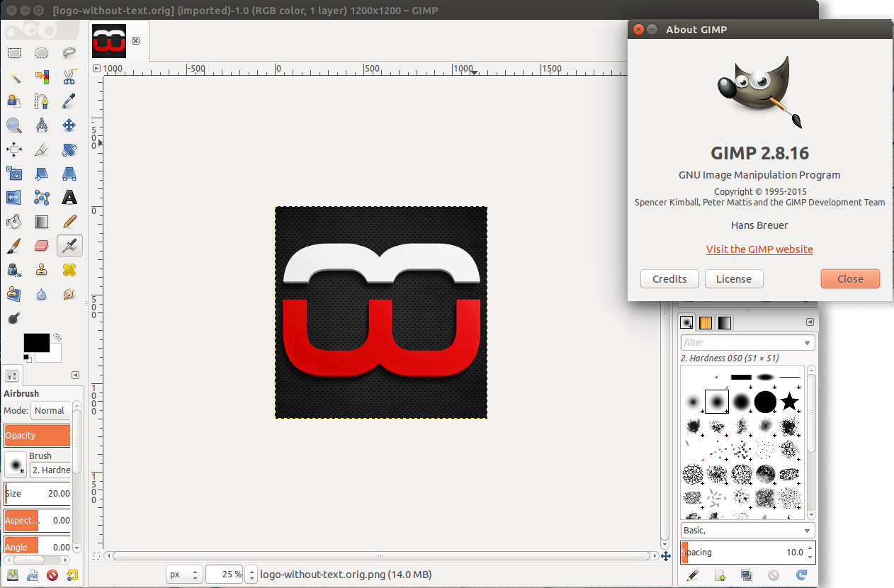Viewport: 894px width, 588px height.
Task: Reset colors to default black and white
Action: coord(28,358)
